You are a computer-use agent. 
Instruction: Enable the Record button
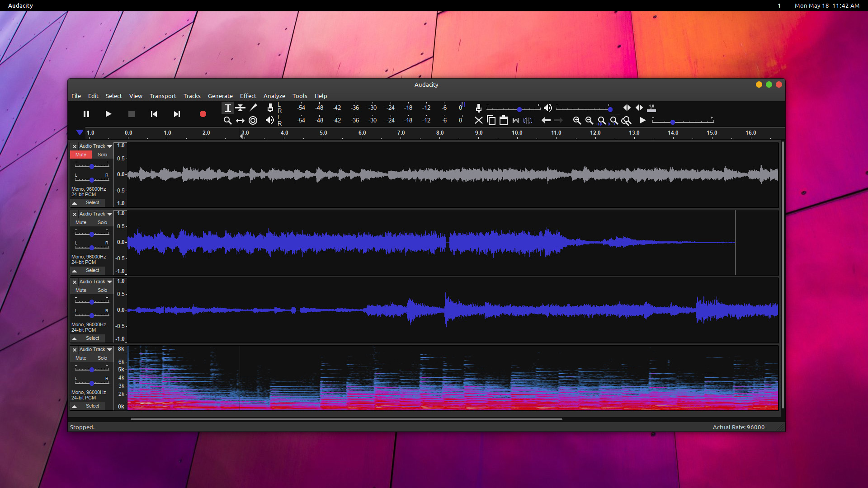[x=202, y=113]
